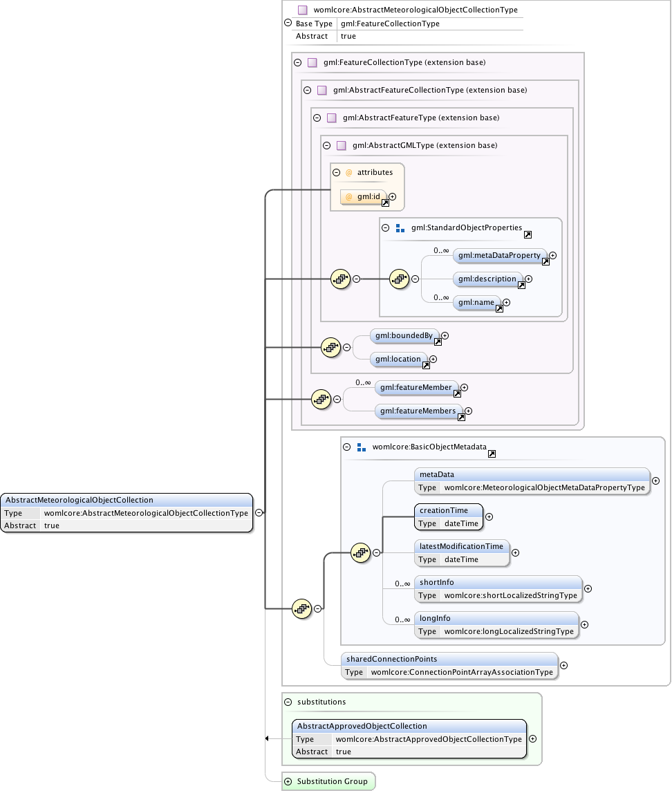Expand the longInfo element
This screenshot has width=672, height=793.
584,624
